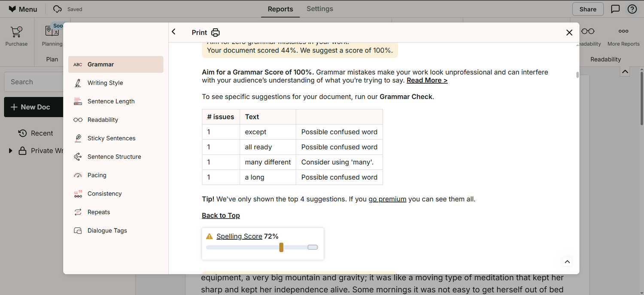Click the Readability glasses icon in sidebar
The width and height of the screenshot is (644, 295).
78,120
